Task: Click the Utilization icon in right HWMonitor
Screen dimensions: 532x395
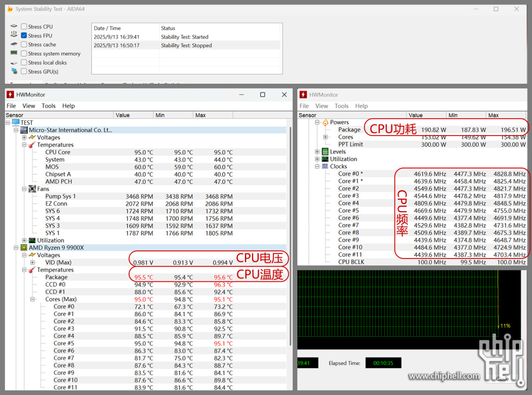Action: [325, 159]
